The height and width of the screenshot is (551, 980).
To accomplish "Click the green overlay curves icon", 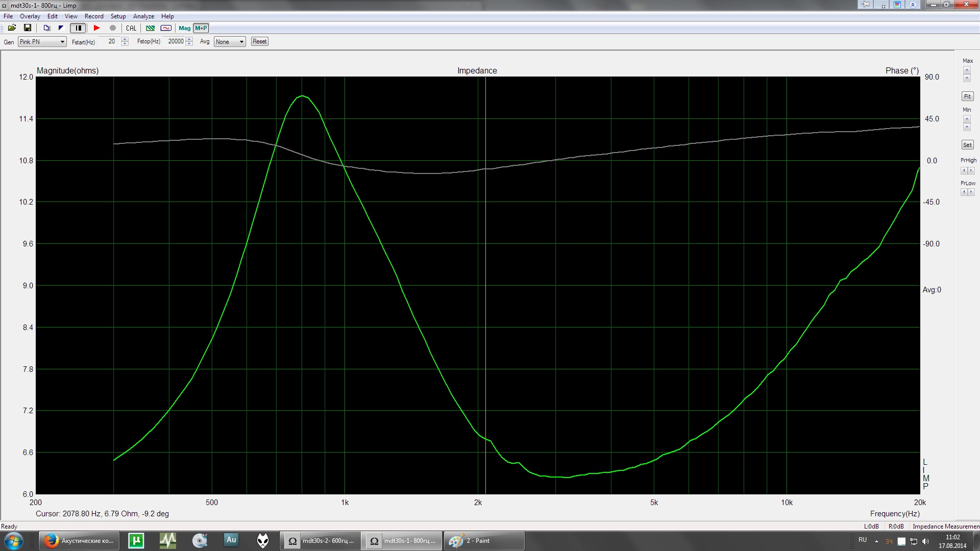I will [150, 28].
